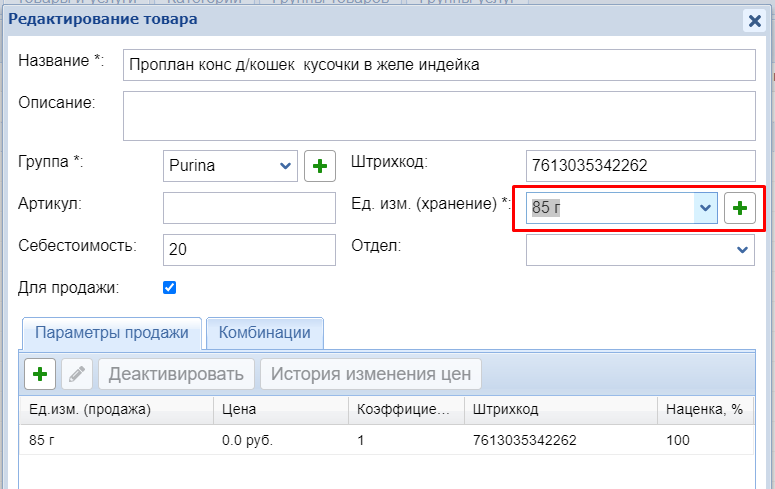Toggle the Для продажи checkbox
This screenshot has width=775, height=489.
pos(169,288)
